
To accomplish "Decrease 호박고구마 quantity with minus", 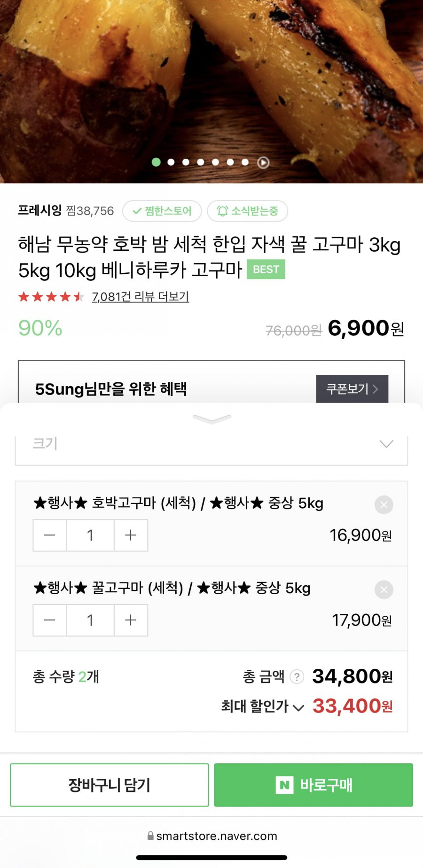I will [50, 535].
